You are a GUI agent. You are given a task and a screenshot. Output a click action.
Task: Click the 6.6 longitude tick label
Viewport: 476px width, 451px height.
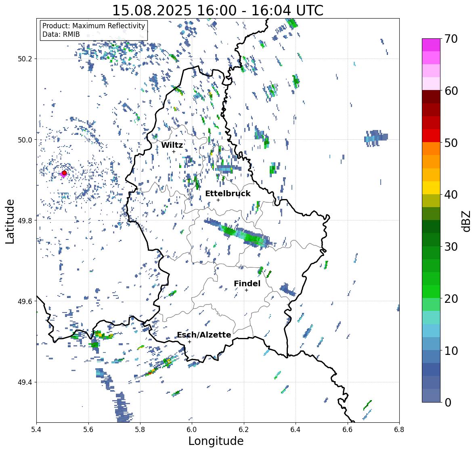point(348,430)
